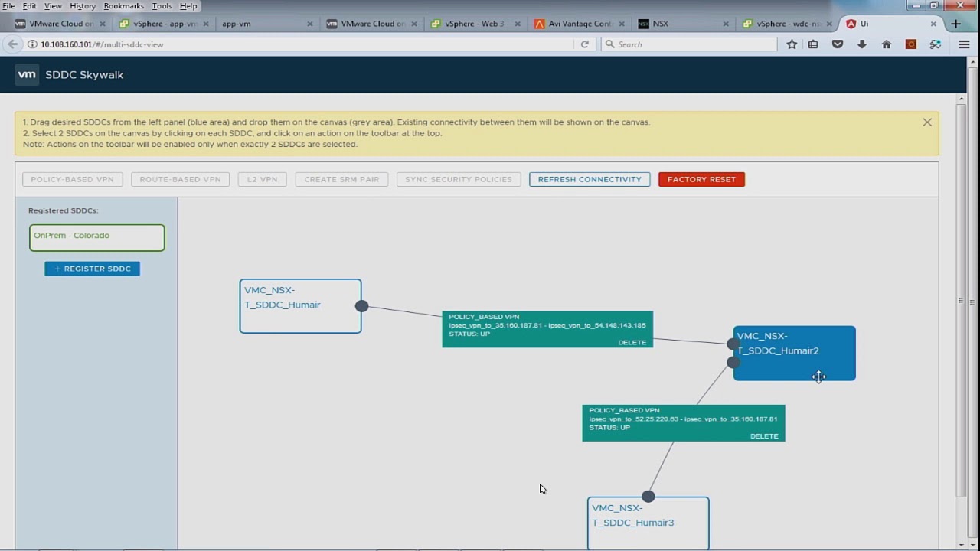Close the app-vm browser tab
Image resolution: width=980 pixels, height=551 pixels.
(x=310, y=24)
